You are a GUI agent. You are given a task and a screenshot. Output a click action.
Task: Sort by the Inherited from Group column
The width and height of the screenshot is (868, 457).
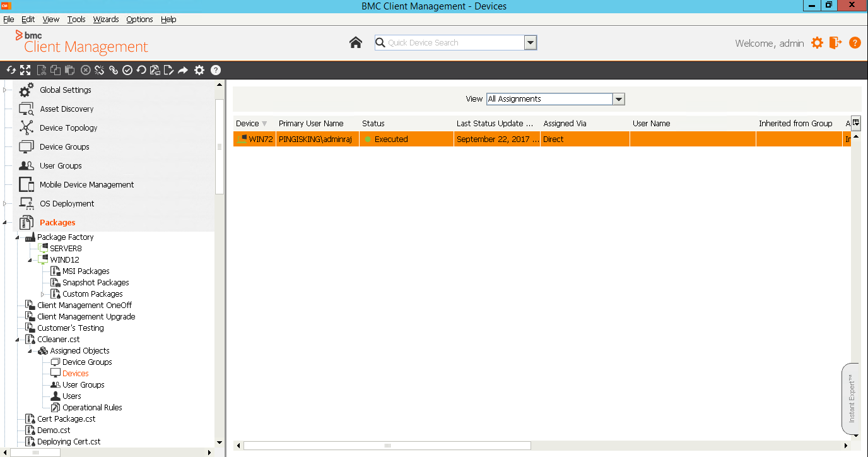click(799, 124)
